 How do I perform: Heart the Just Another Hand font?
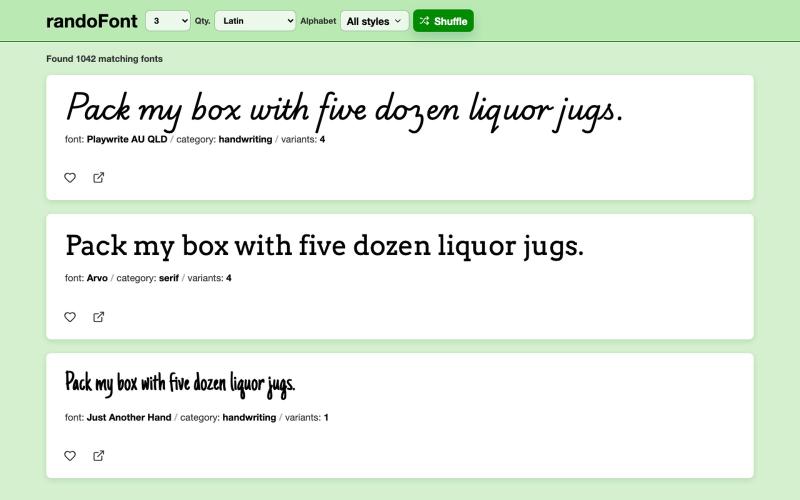click(70, 456)
